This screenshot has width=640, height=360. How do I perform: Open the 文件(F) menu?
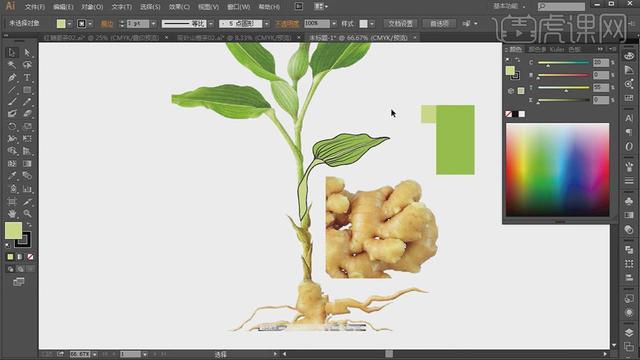tap(35, 7)
